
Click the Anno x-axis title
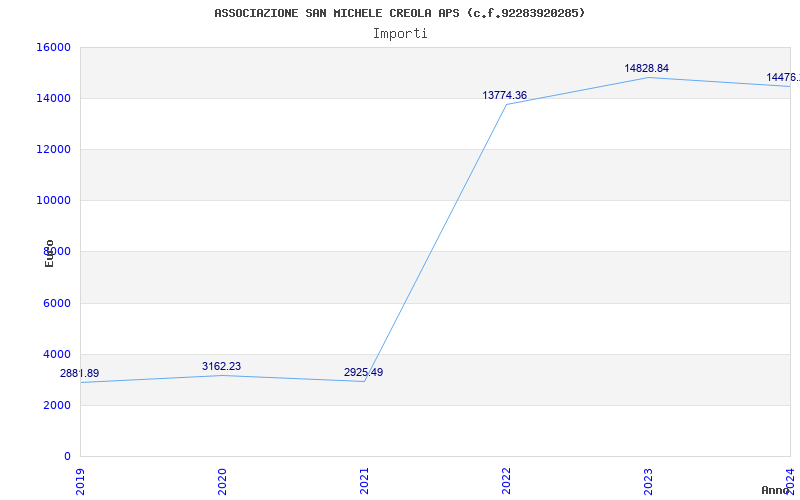click(776, 490)
